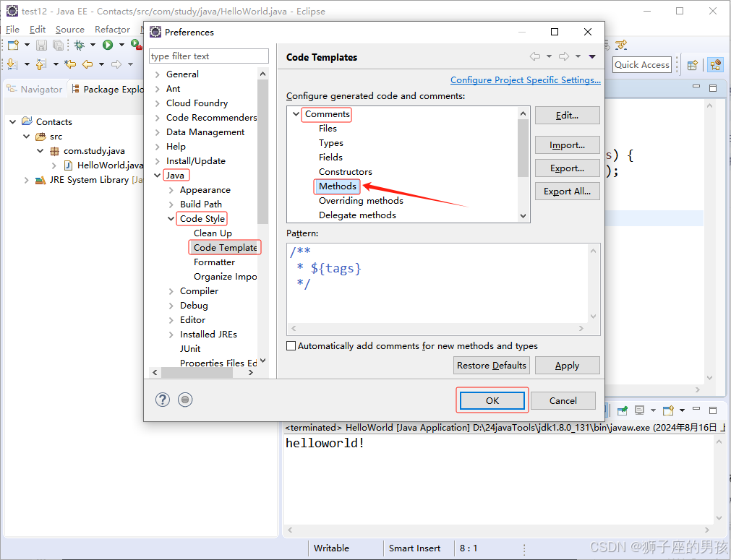731x560 pixels.
Task: Open the Debug dropdown arrow
Action: tap(93, 45)
